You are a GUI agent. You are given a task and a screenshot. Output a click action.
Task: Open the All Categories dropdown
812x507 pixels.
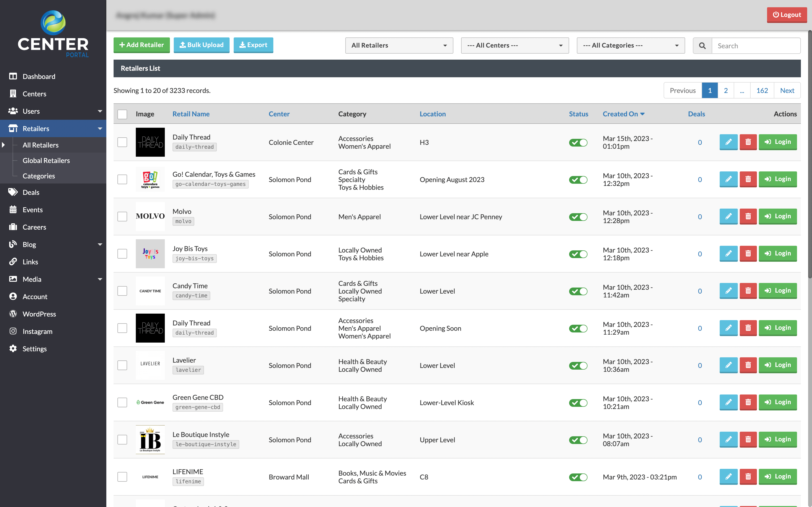pos(631,45)
